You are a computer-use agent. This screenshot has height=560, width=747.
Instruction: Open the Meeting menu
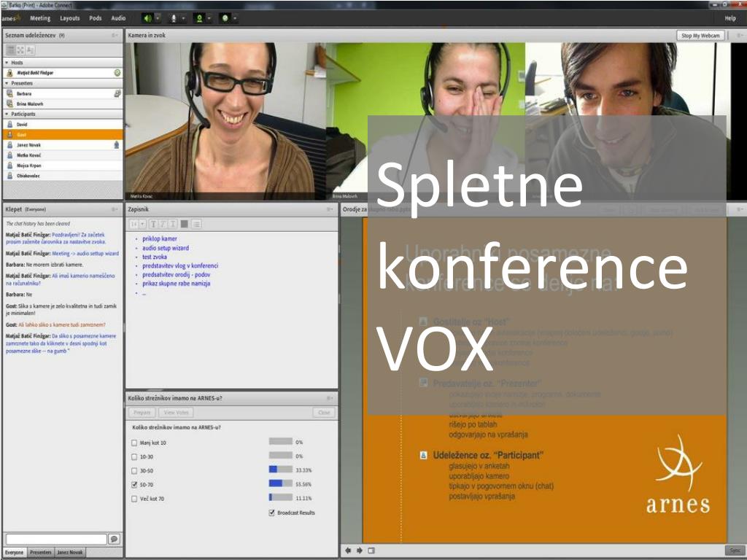tap(40, 18)
